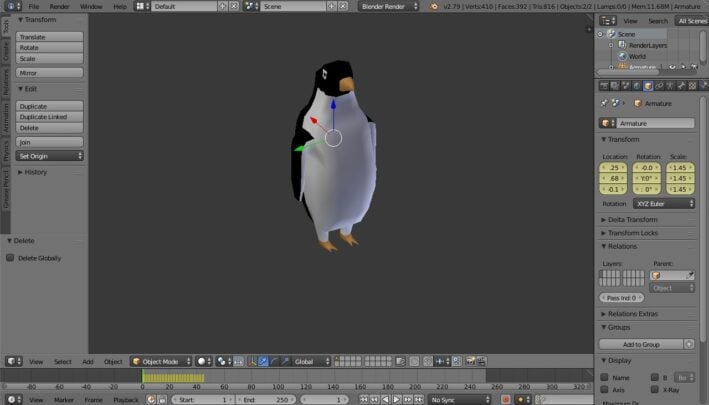Open the XYZ Euler rotation mode dropdown
The height and width of the screenshot is (405, 709).
pyautogui.click(x=663, y=203)
